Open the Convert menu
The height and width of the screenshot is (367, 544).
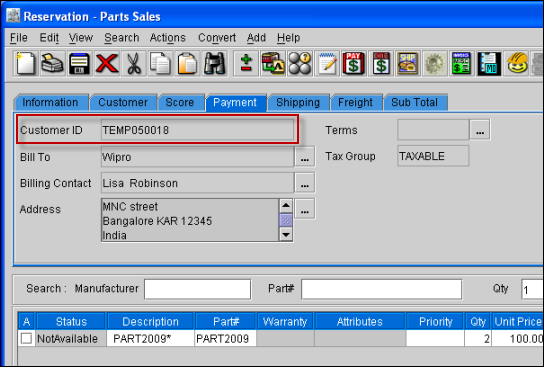pos(217,37)
